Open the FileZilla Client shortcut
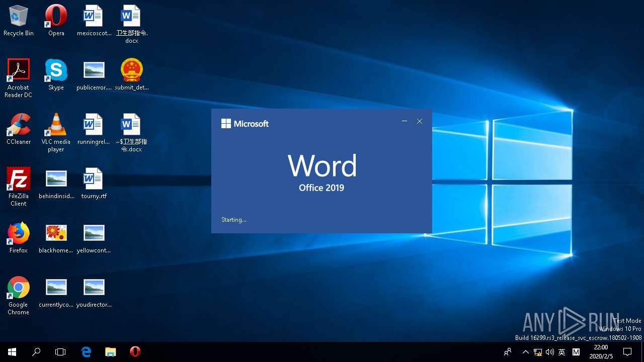Screen dimensions: 644x362 (x=19, y=187)
